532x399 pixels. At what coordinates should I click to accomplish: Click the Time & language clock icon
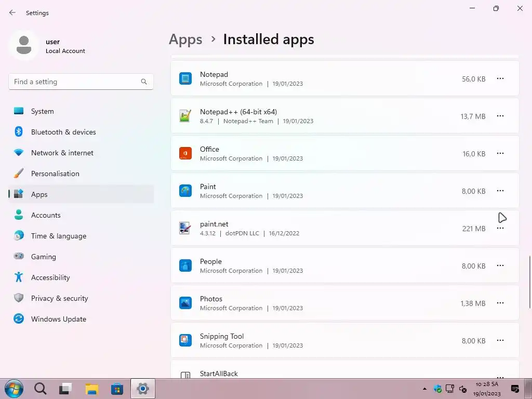pyautogui.click(x=19, y=235)
